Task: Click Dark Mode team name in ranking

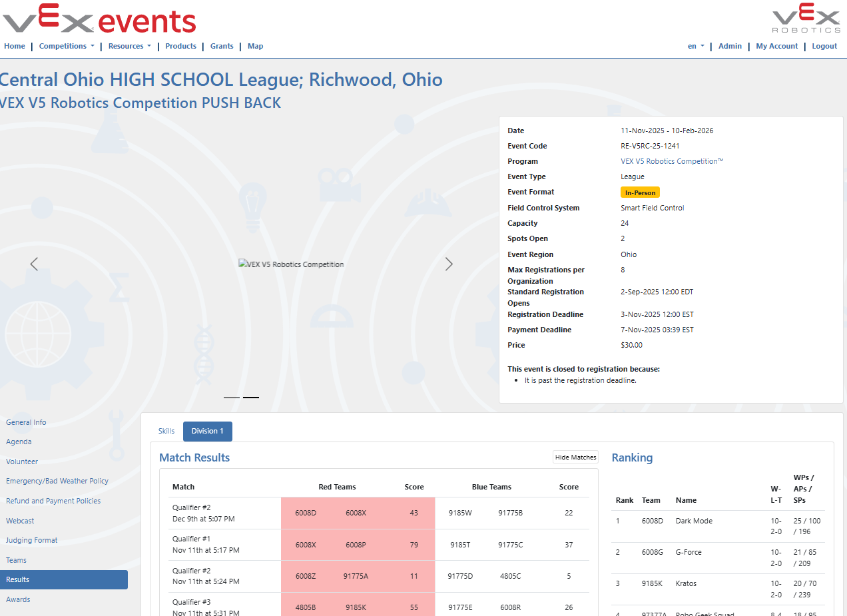Action: [694, 521]
